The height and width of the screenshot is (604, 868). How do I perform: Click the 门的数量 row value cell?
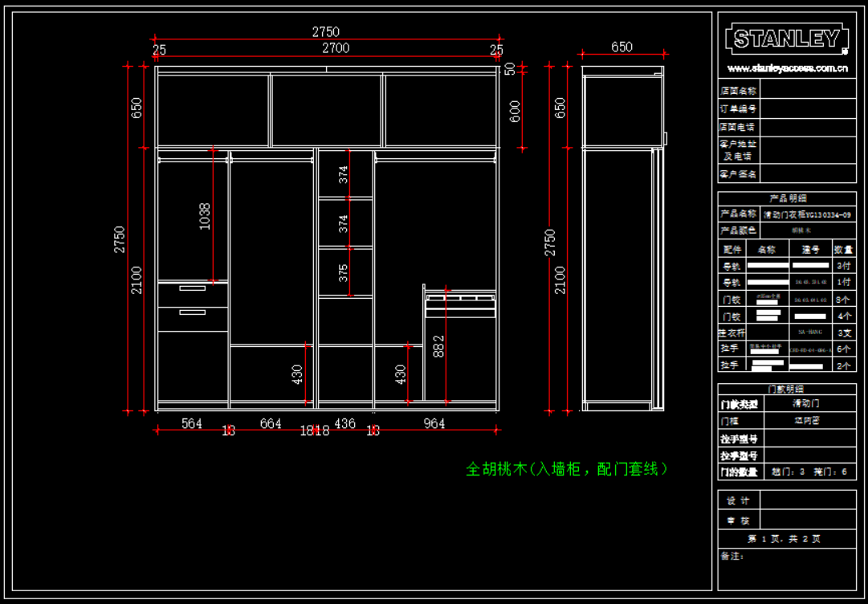809,472
